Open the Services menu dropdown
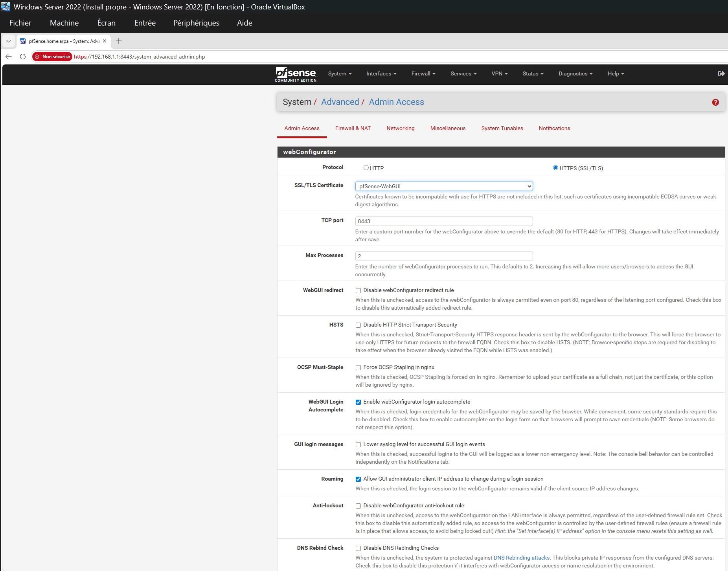The height and width of the screenshot is (571, 728). point(463,73)
